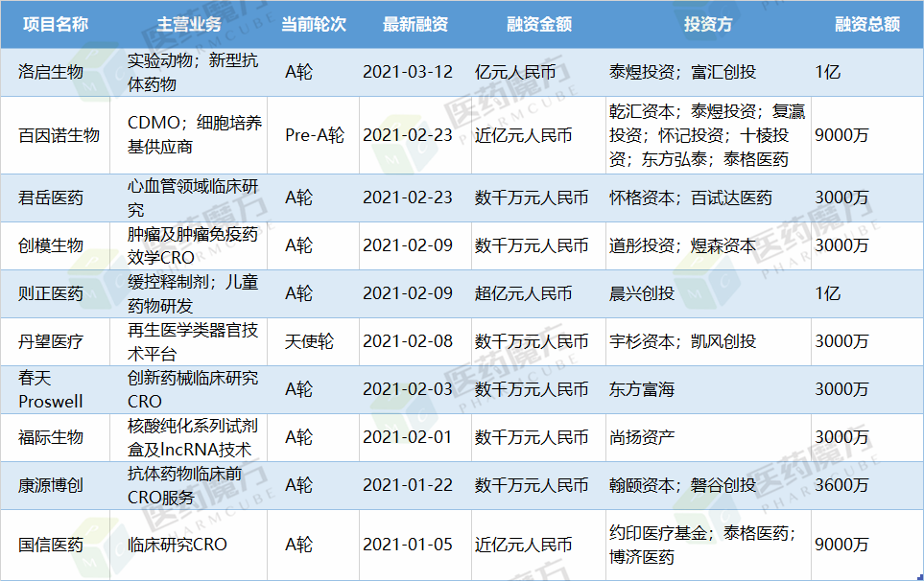The image size is (924, 581).
Task: Select the 则正医药 project name cell
Action: pos(56,293)
